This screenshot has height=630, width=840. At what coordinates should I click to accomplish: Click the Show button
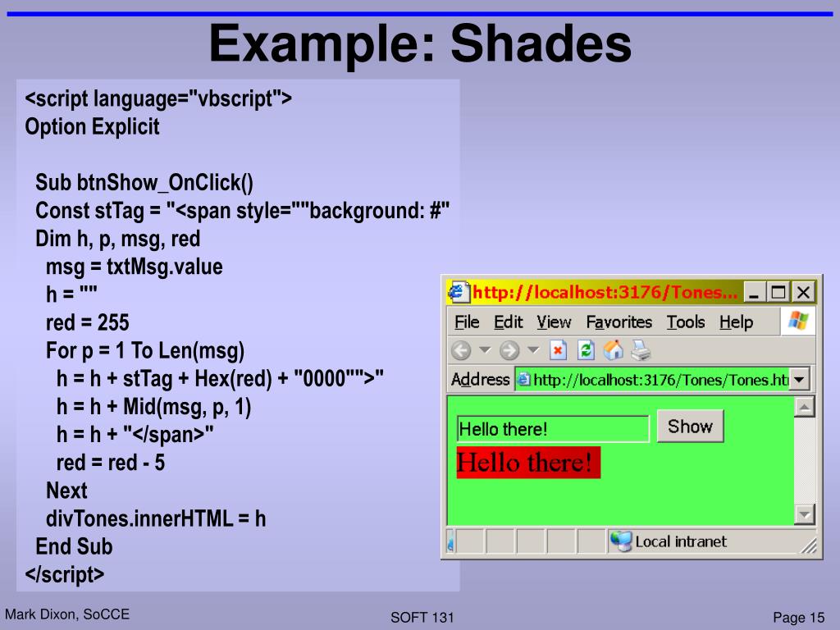690,427
